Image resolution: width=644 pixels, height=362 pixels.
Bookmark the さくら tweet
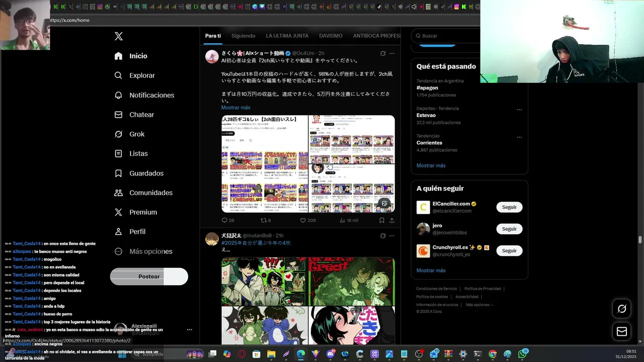tap(382, 220)
